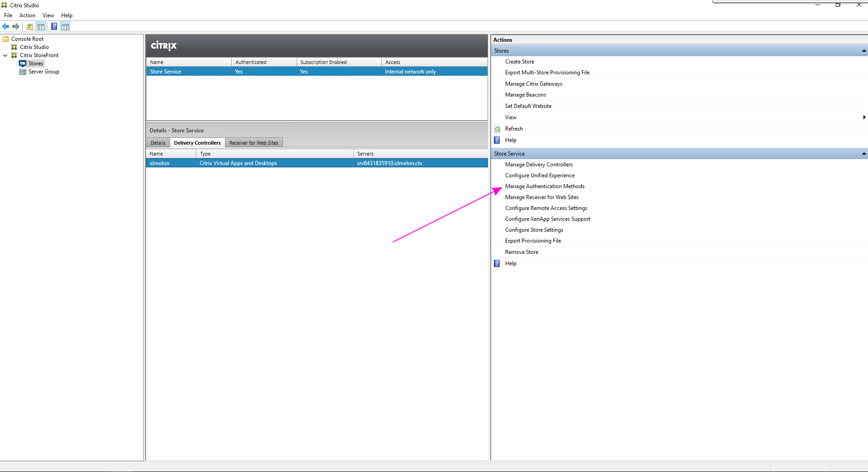
Task: Open Manage Authentication Methods
Action: 545,186
